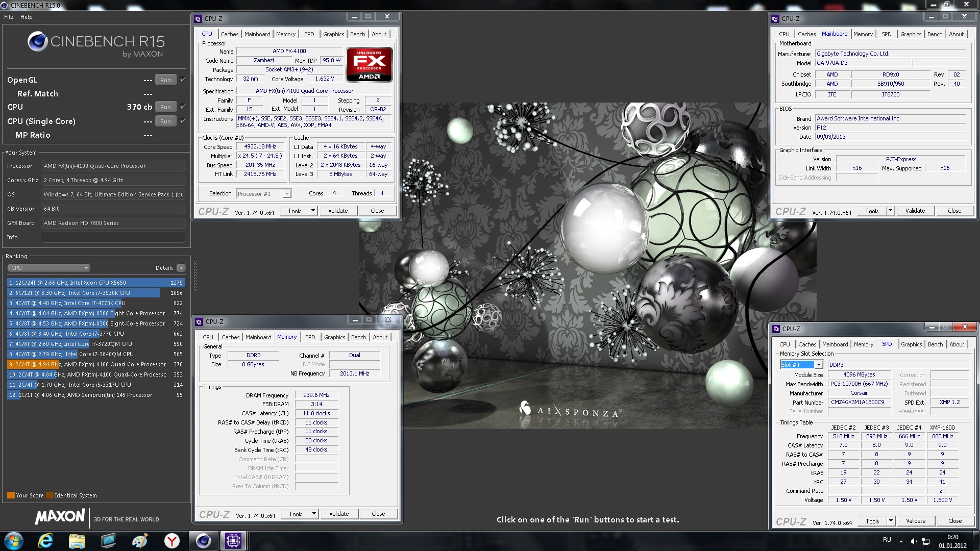The height and width of the screenshot is (551, 980).
Task: Open Windows Explorer folder icon in taskbar
Action: click(77, 540)
